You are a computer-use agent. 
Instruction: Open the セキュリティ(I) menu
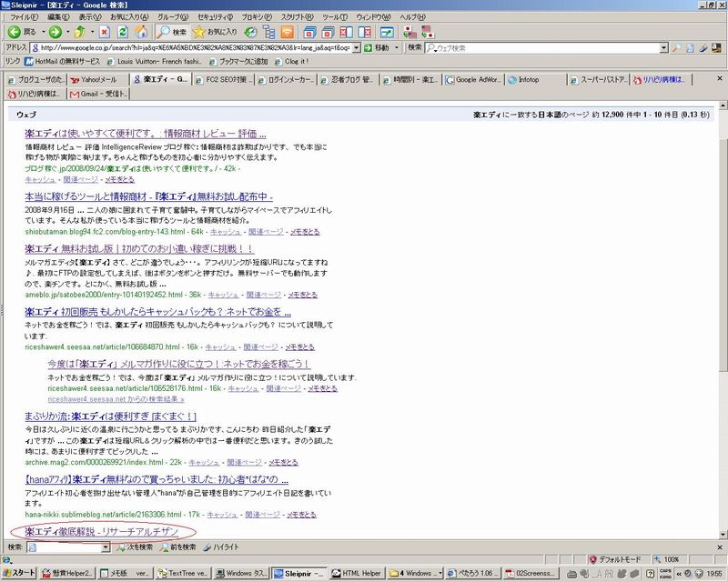pos(215,16)
